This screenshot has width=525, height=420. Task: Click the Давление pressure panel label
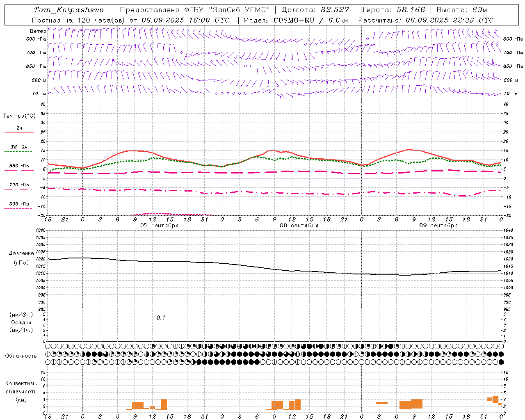[x=21, y=253]
